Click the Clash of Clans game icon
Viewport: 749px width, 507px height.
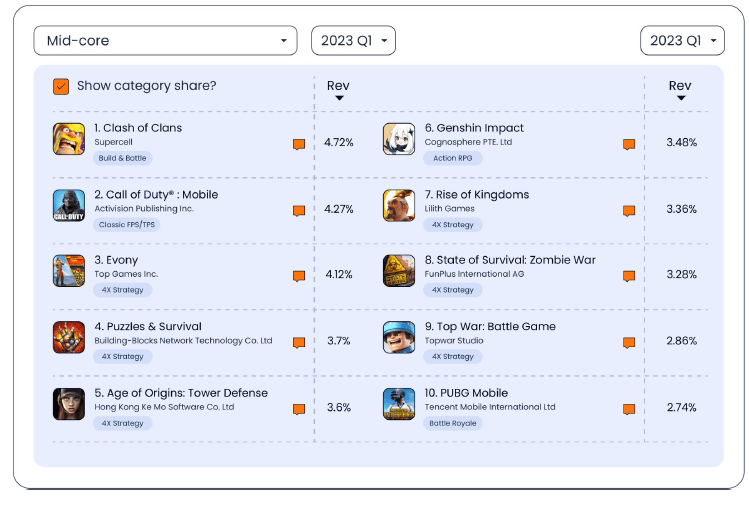pyautogui.click(x=69, y=139)
